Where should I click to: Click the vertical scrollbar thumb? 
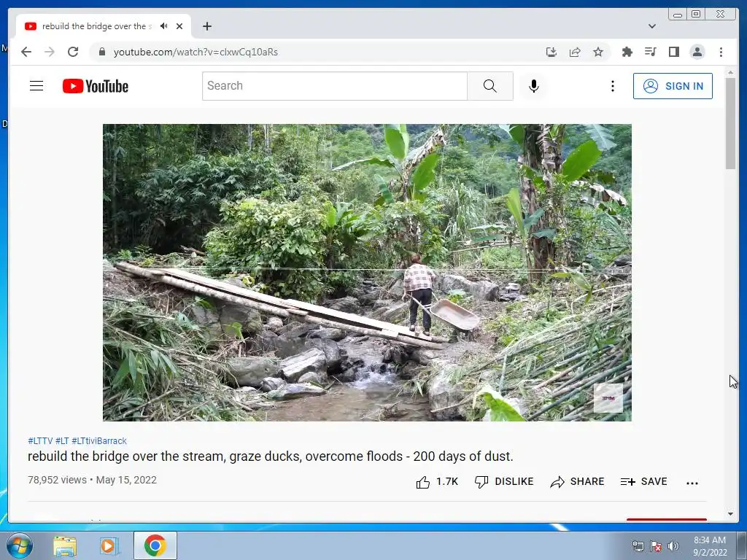tap(730, 123)
